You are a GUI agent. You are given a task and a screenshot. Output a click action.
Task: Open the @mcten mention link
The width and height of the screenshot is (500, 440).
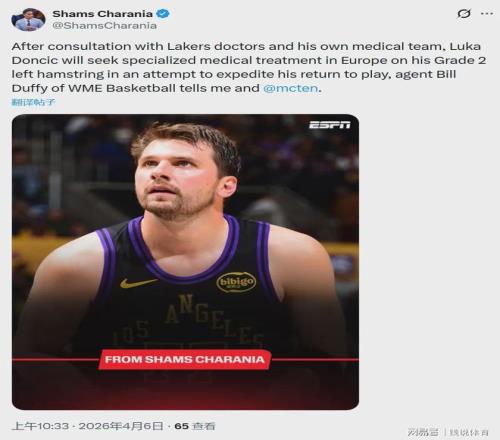291,88
